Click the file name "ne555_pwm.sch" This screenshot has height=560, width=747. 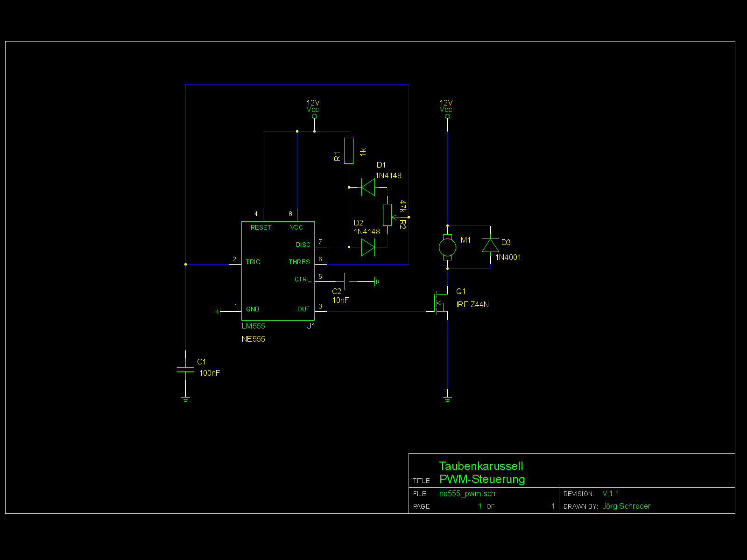(x=467, y=493)
